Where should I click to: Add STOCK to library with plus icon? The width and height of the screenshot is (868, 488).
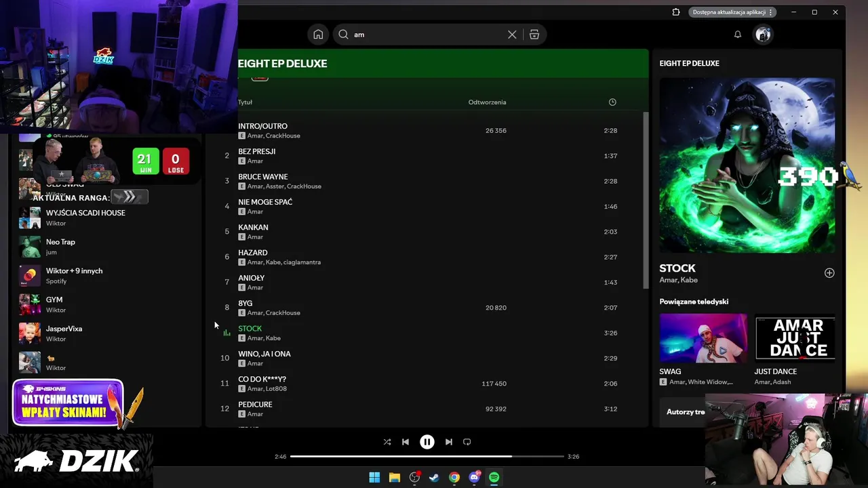click(829, 273)
